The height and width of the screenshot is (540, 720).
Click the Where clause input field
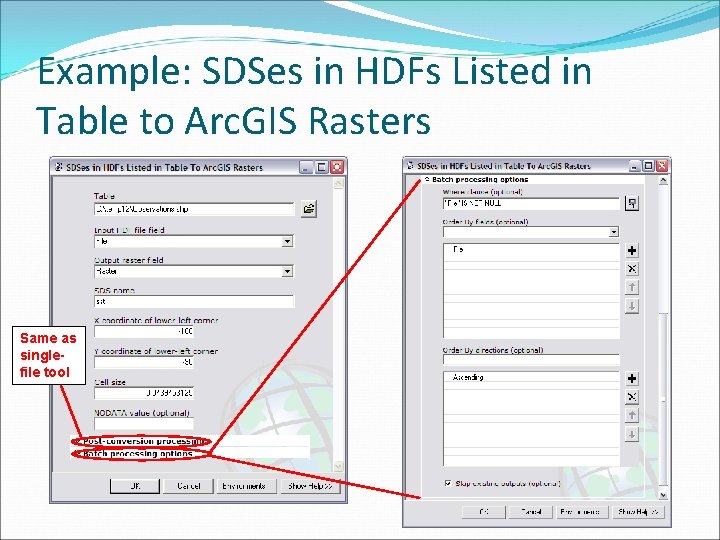(x=531, y=203)
